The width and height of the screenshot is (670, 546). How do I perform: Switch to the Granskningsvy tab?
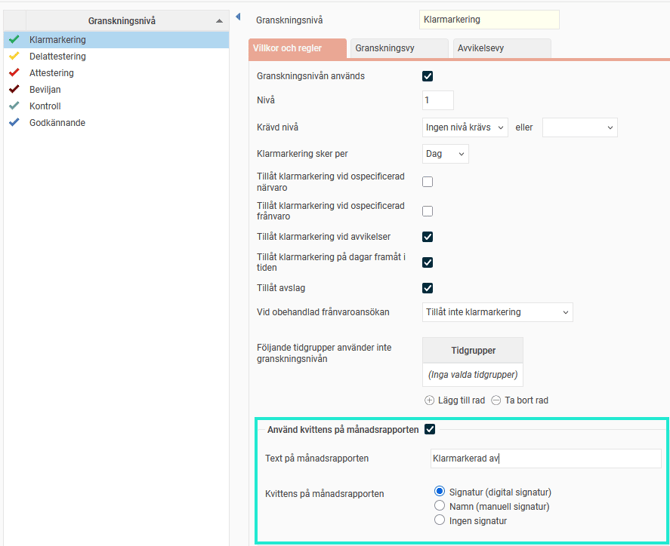coord(400,48)
